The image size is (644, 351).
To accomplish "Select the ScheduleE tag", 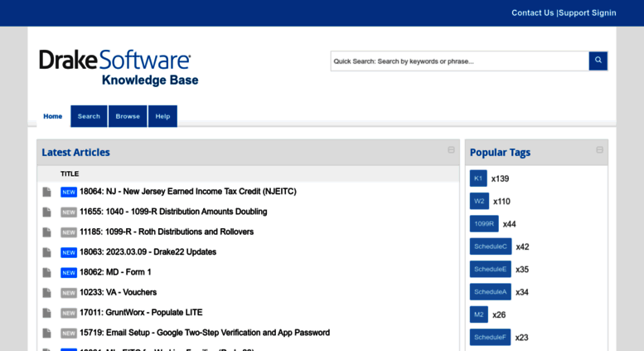I will (x=491, y=269).
